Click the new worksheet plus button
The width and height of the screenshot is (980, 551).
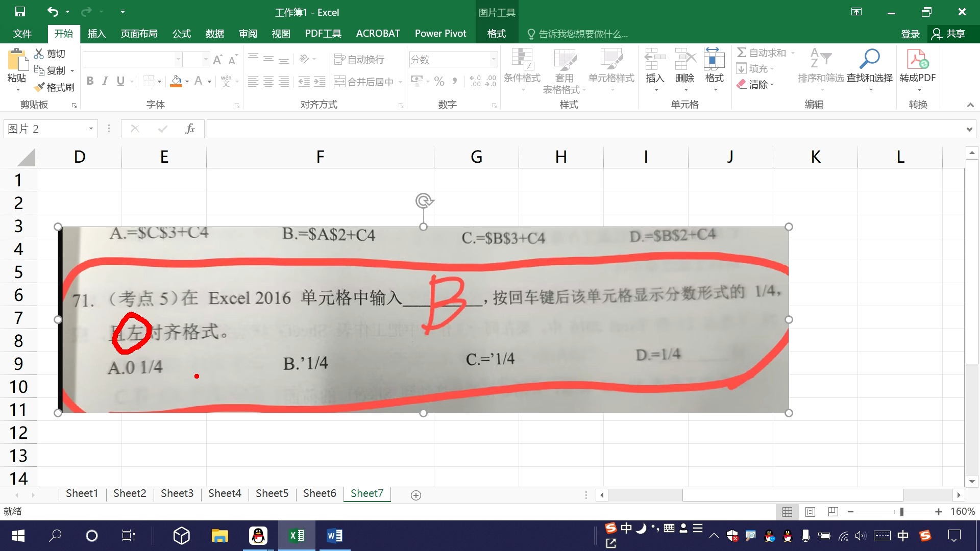[416, 494]
